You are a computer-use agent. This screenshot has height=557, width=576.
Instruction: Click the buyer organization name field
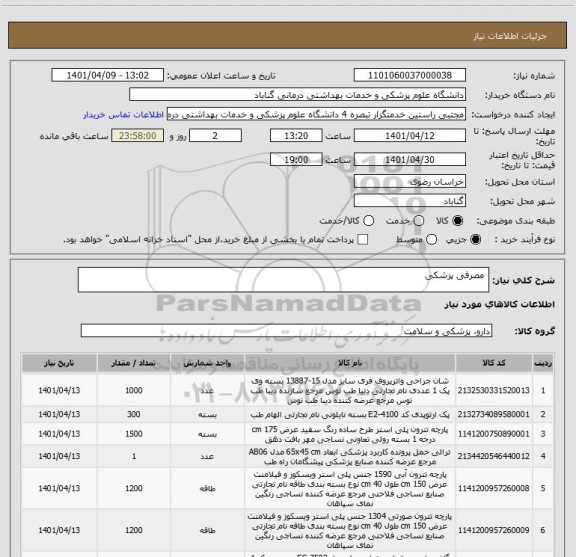[298, 95]
